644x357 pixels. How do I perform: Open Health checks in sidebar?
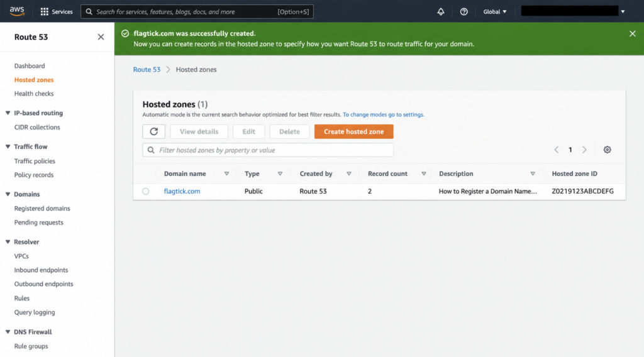(x=34, y=94)
